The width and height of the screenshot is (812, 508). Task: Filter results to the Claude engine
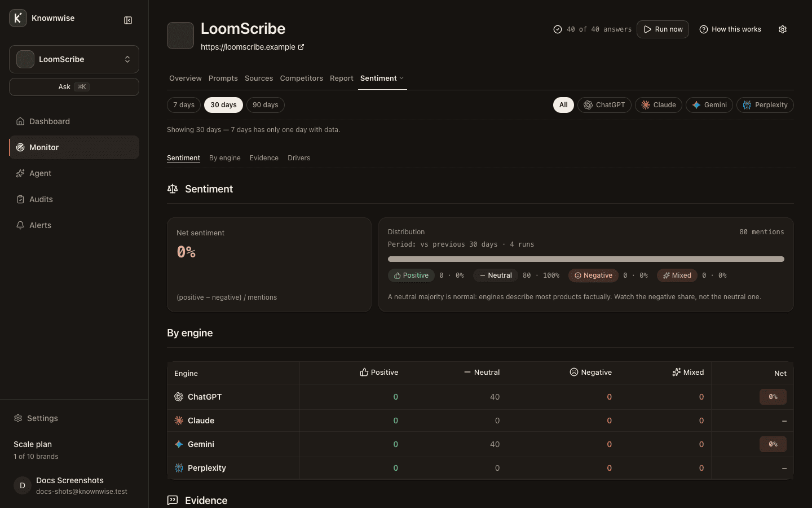(x=659, y=105)
